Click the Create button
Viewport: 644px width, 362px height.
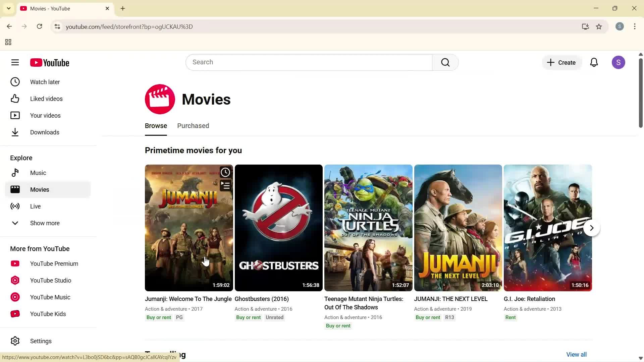pyautogui.click(x=561, y=62)
